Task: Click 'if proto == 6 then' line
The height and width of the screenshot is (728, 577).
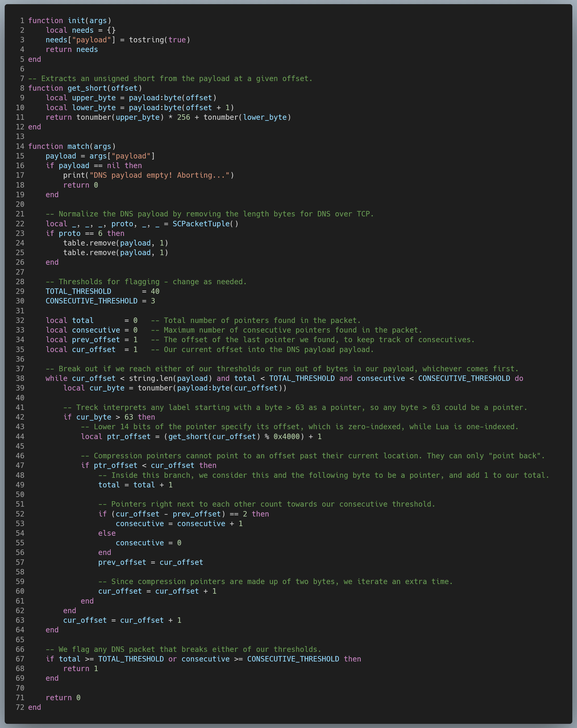Action: coord(85,233)
